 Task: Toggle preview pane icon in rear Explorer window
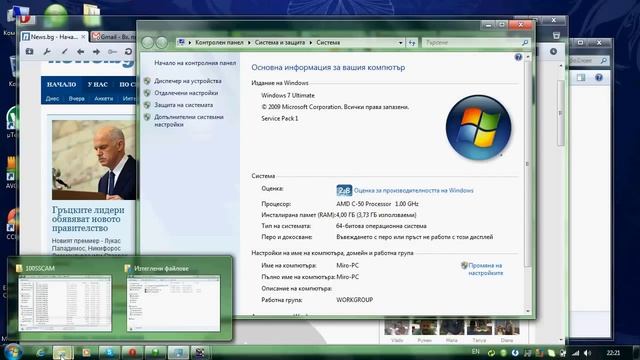pos(581,78)
